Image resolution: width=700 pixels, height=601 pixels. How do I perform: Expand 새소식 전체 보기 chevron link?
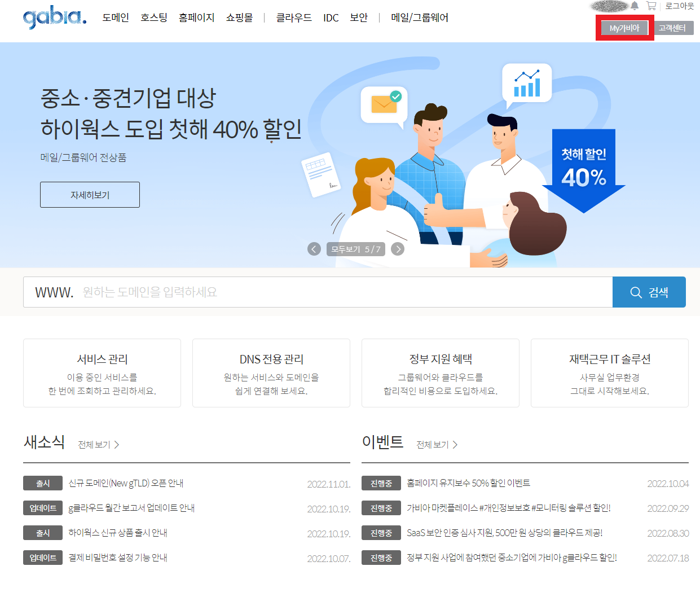99,445
